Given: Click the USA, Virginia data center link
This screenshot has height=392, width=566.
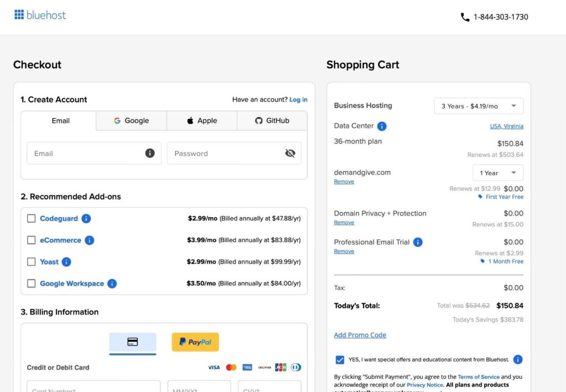Looking at the screenshot, I should pos(506,126).
